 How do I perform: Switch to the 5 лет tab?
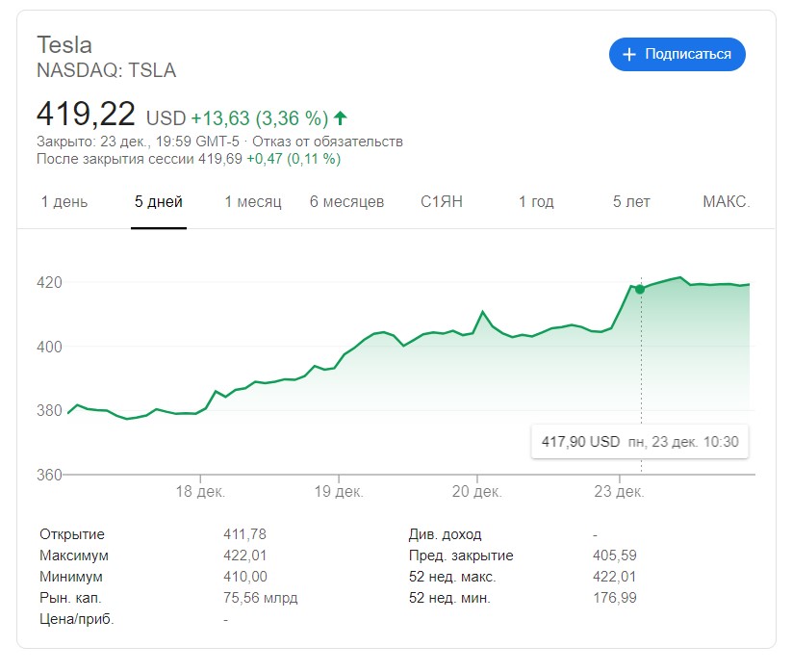click(x=631, y=201)
